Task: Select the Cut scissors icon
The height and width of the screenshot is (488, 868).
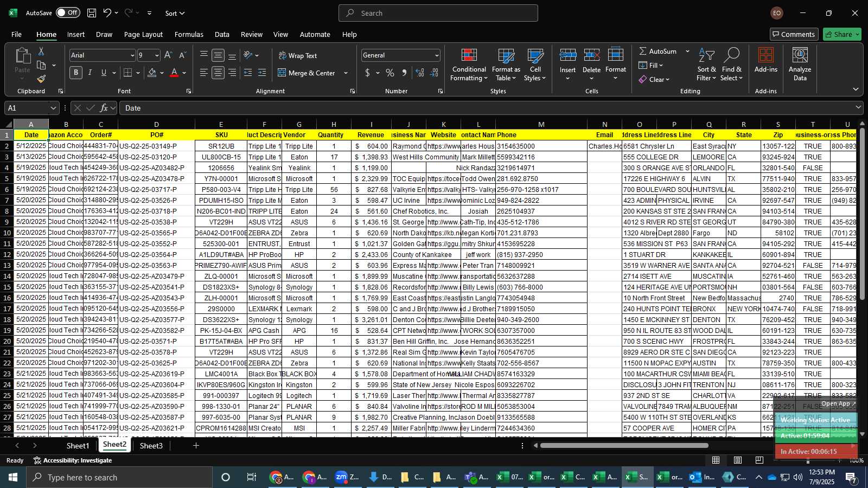Action: point(41,52)
